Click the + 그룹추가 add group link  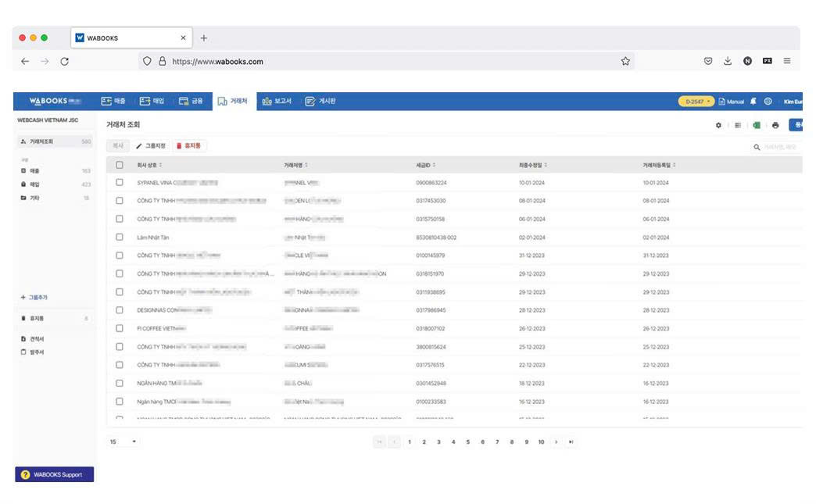34,297
